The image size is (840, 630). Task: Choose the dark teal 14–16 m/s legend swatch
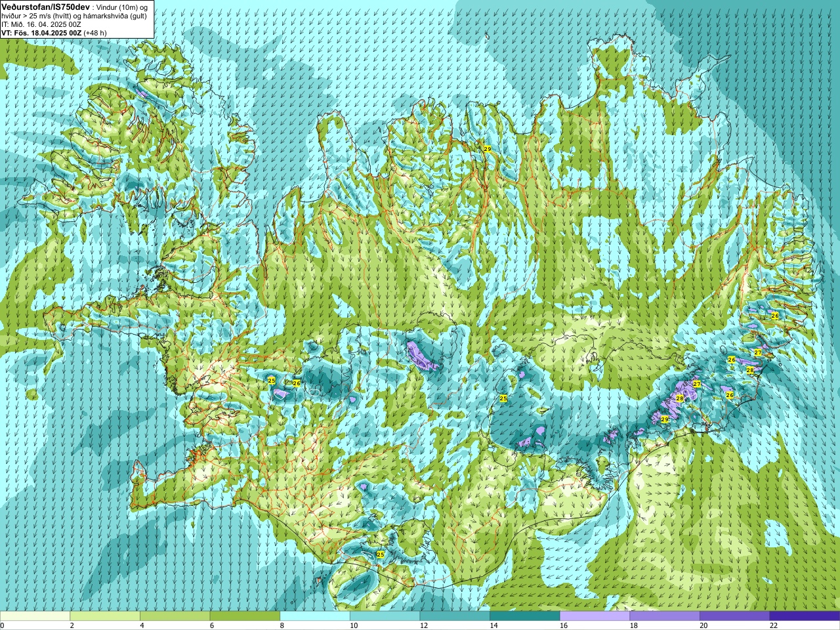pyautogui.click(x=525, y=616)
